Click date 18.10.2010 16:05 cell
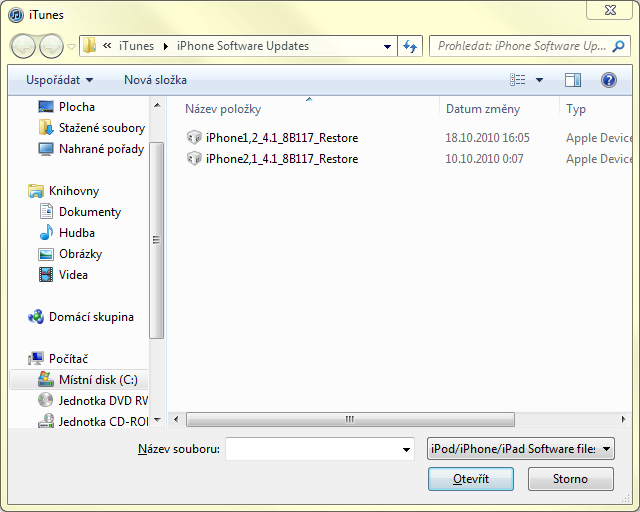 [x=487, y=138]
